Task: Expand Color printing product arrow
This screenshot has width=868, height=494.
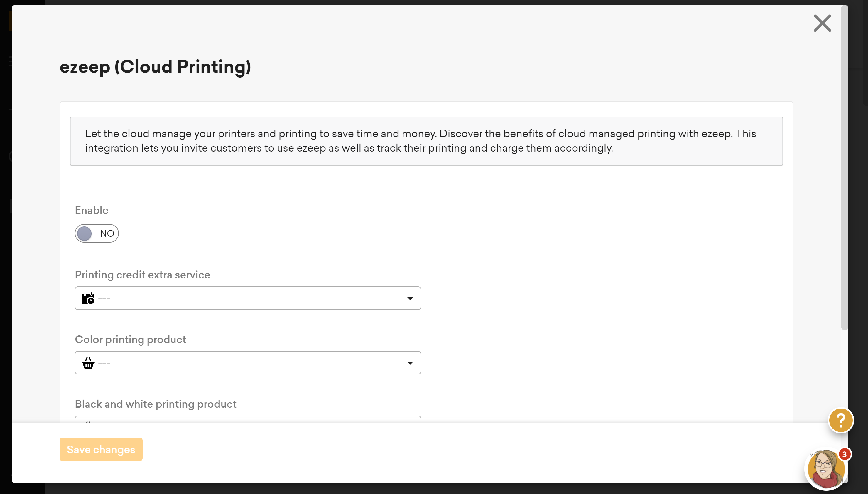Action: click(x=410, y=363)
